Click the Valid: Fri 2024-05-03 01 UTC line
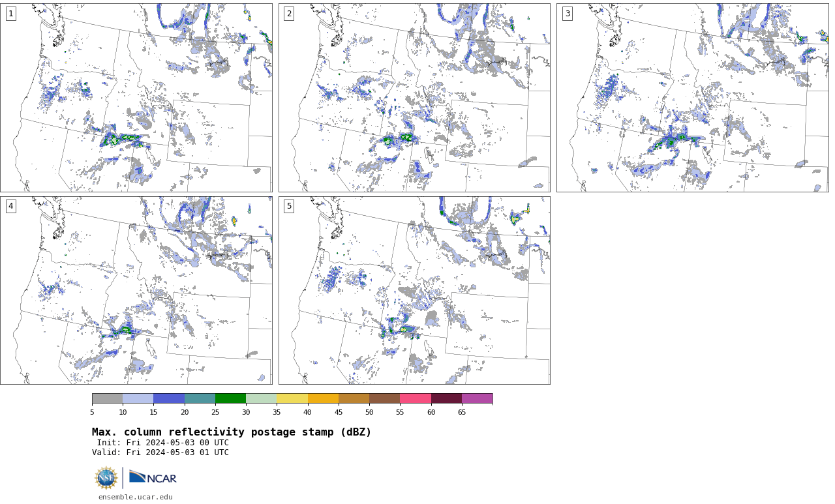 [x=160, y=452]
